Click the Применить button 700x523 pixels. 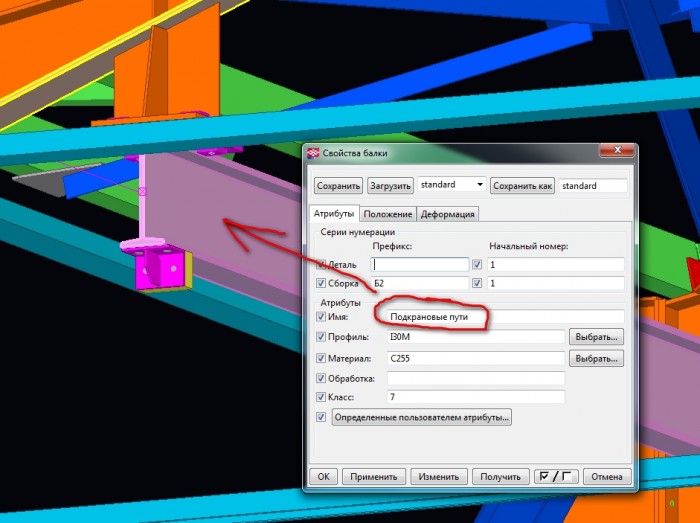pos(374,477)
